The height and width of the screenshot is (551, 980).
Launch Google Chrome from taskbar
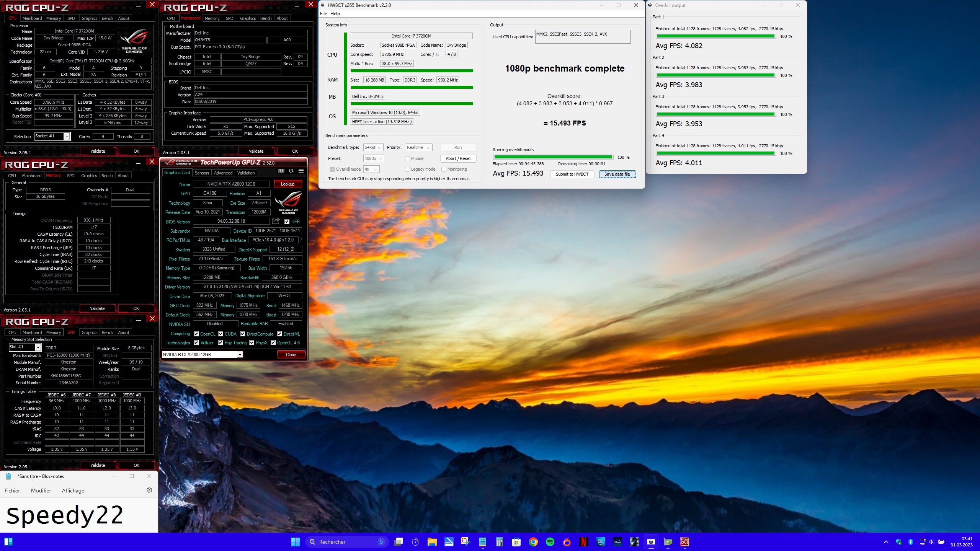(533, 542)
